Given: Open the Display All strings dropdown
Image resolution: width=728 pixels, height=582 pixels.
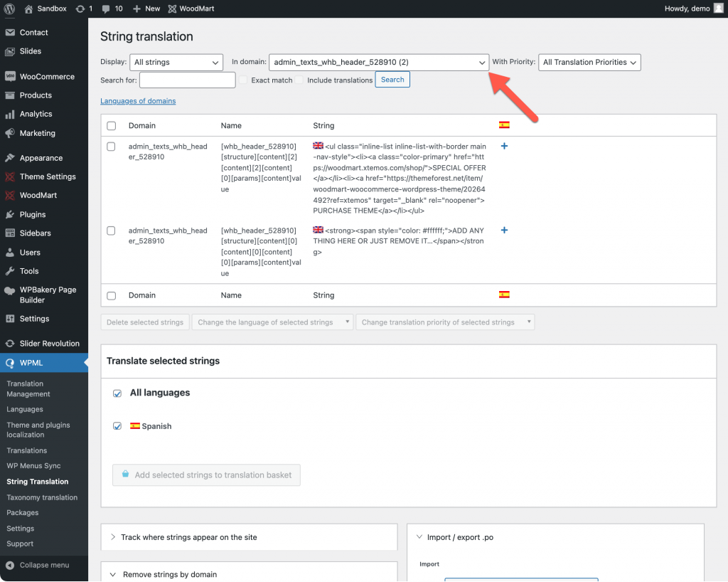Looking at the screenshot, I should [176, 62].
